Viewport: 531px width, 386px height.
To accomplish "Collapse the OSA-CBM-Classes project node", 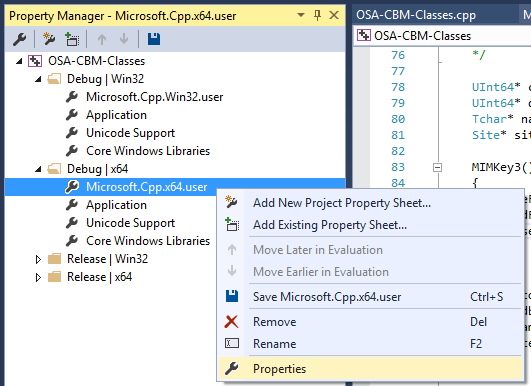I will [x=19, y=61].
